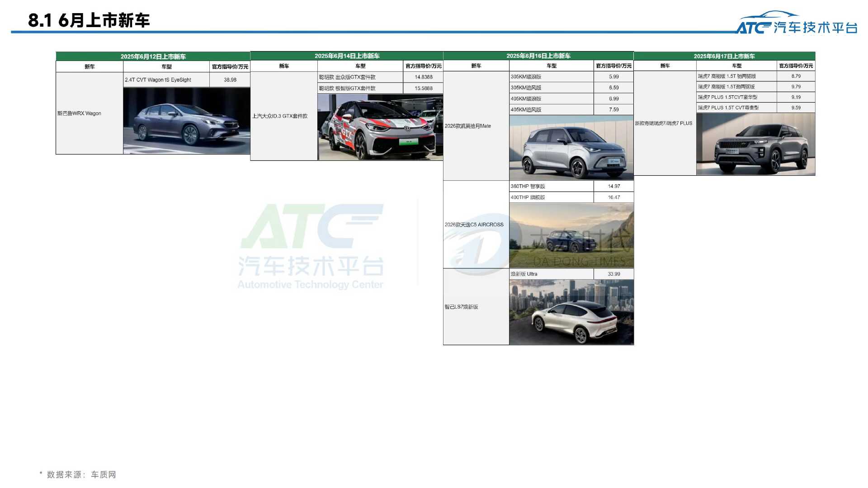Click the 400THP 旗舰版 row
The image size is (868, 488).
552,197
